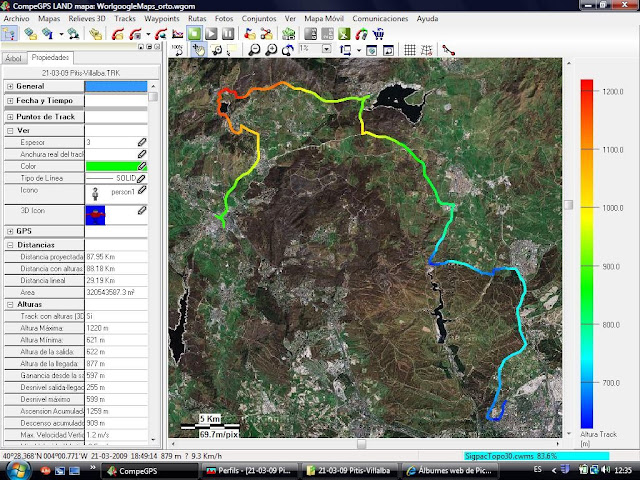
Task: Click the 100% zoom icon
Action: pos(177,49)
